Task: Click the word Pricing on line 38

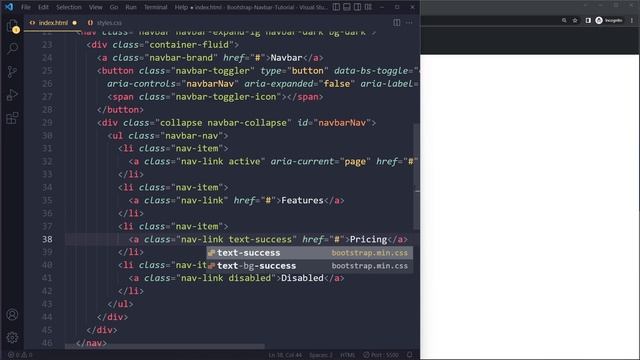Action: 368,240
